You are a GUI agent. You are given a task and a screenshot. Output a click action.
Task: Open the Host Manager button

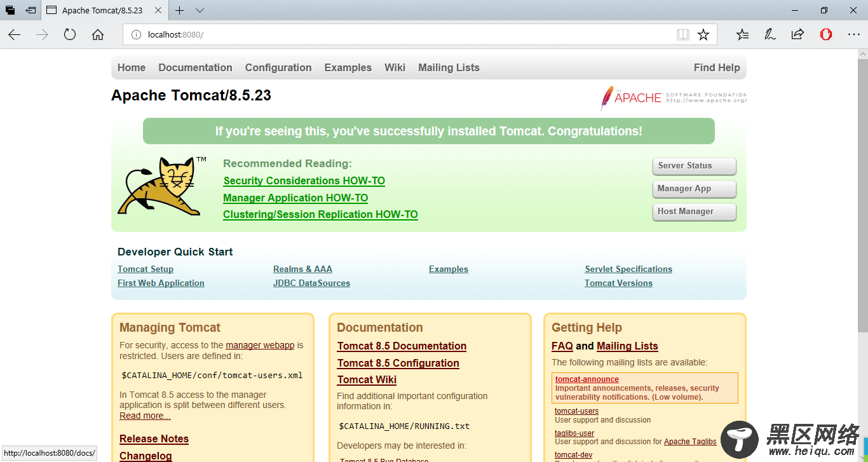click(x=694, y=212)
